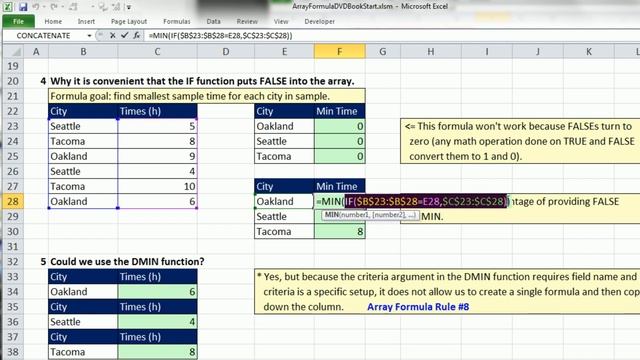Click cell C34 showing 6
The width and height of the screenshot is (640, 360).
pos(157,291)
